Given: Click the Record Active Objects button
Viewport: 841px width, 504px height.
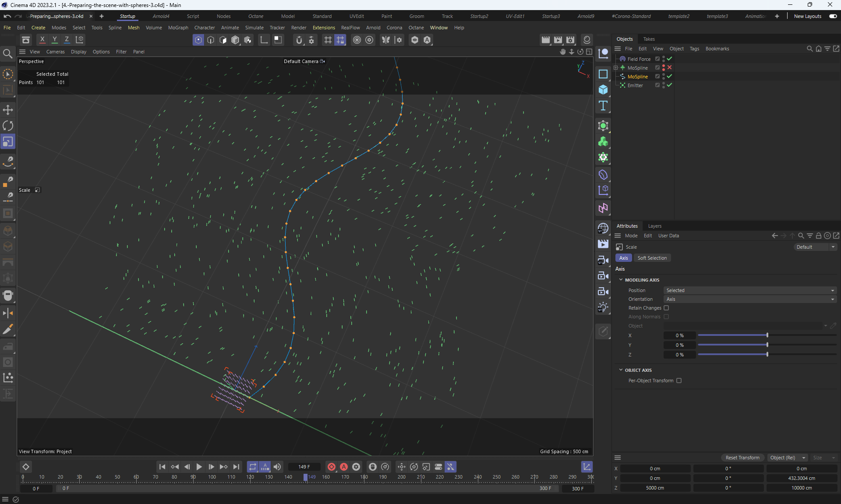Looking at the screenshot, I should (x=332, y=467).
